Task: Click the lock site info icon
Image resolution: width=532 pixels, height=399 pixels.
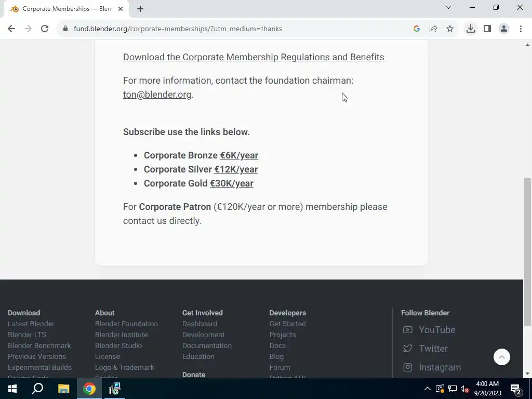Action: pyautogui.click(x=65, y=29)
